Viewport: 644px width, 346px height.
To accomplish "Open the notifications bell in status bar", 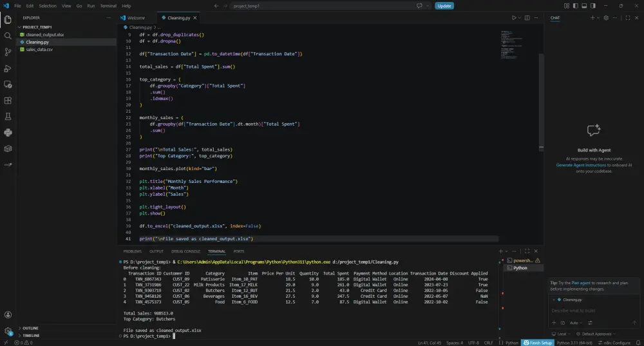I will (x=638, y=343).
